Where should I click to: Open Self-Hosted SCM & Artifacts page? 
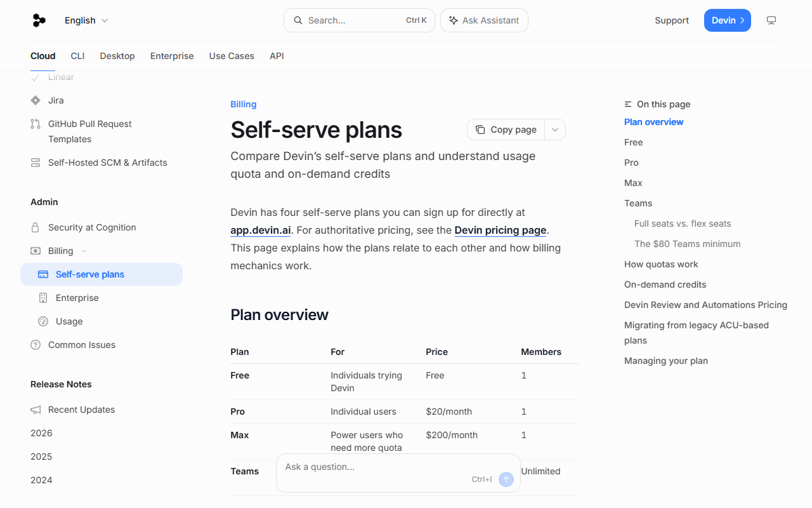(108, 163)
